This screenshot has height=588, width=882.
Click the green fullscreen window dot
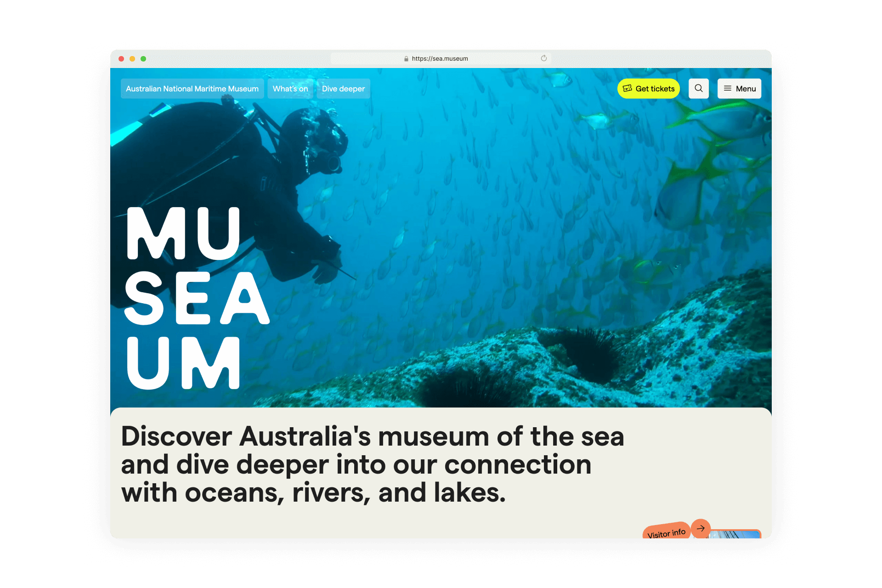pyautogui.click(x=143, y=59)
